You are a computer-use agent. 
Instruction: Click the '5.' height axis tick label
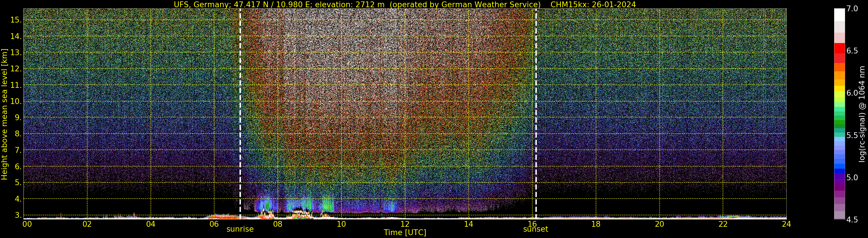coord(18,183)
